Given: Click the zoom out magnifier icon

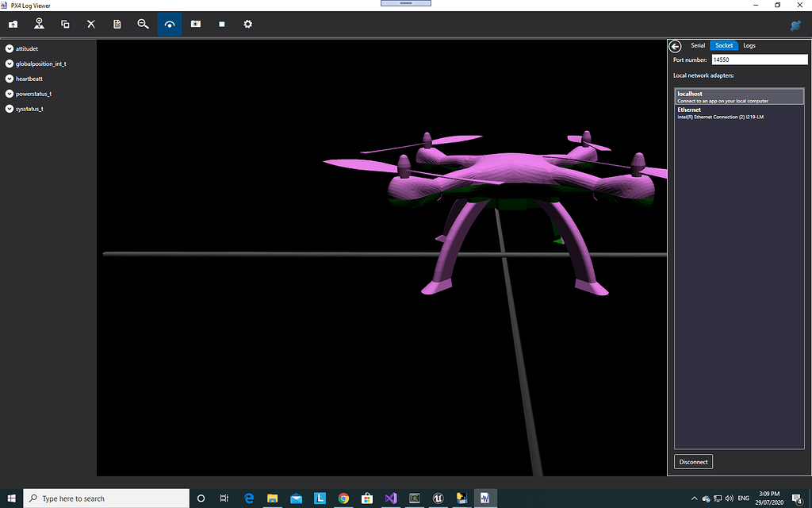Looking at the screenshot, I should 143,24.
